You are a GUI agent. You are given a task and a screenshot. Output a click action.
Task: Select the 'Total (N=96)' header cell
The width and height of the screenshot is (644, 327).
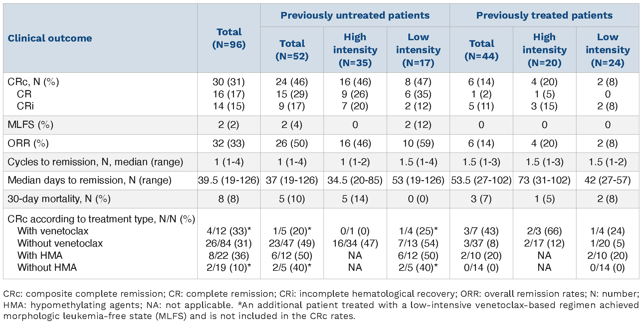[229, 38]
